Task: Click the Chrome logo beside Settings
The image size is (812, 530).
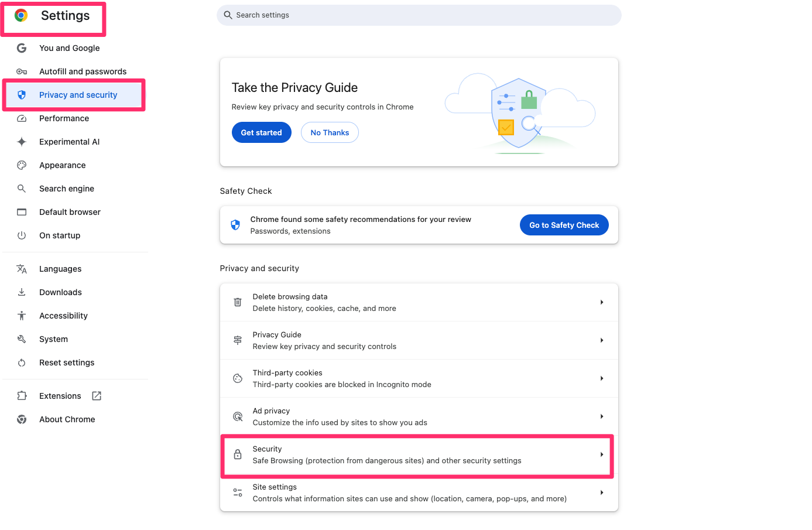Action: (x=21, y=16)
